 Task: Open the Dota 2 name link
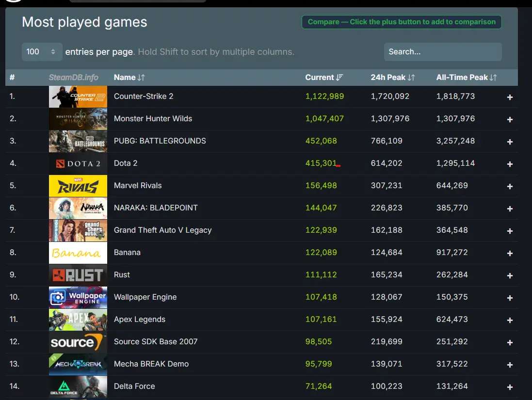pos(126,163)
